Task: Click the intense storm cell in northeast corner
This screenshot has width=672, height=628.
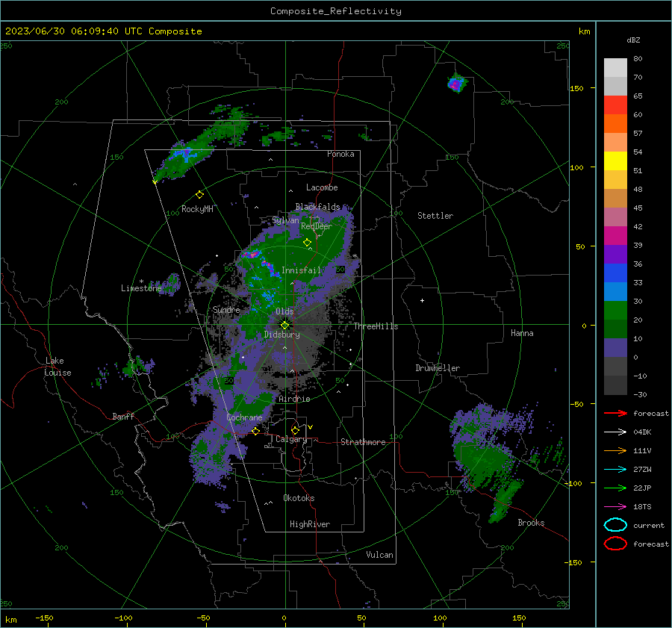Action: (x=456, y=83)
